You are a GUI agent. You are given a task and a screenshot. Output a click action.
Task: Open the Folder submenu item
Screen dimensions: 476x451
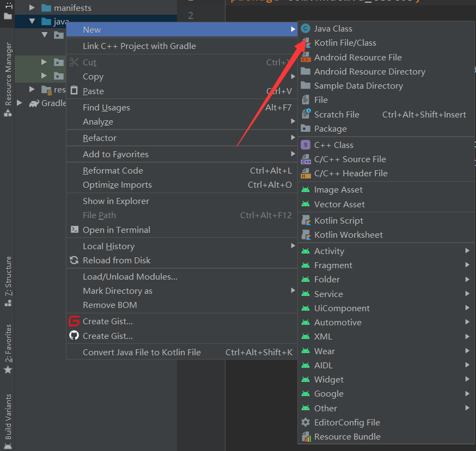386,279
